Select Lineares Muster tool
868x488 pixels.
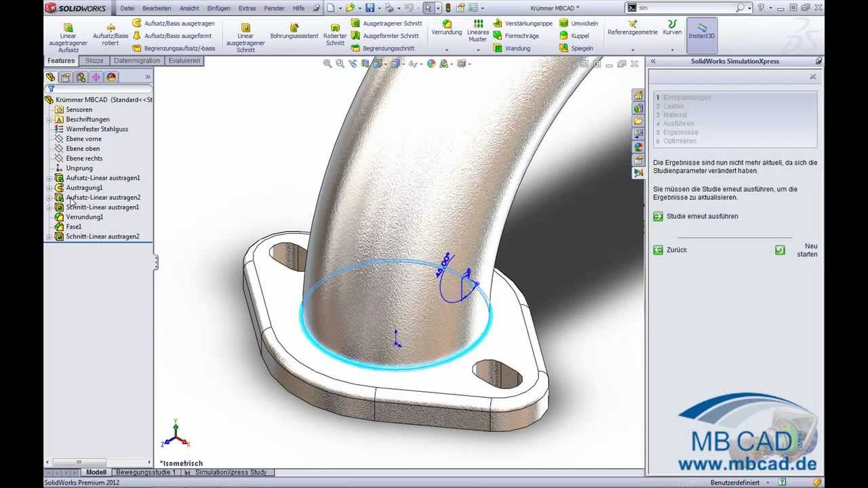[x=478, y=31]
